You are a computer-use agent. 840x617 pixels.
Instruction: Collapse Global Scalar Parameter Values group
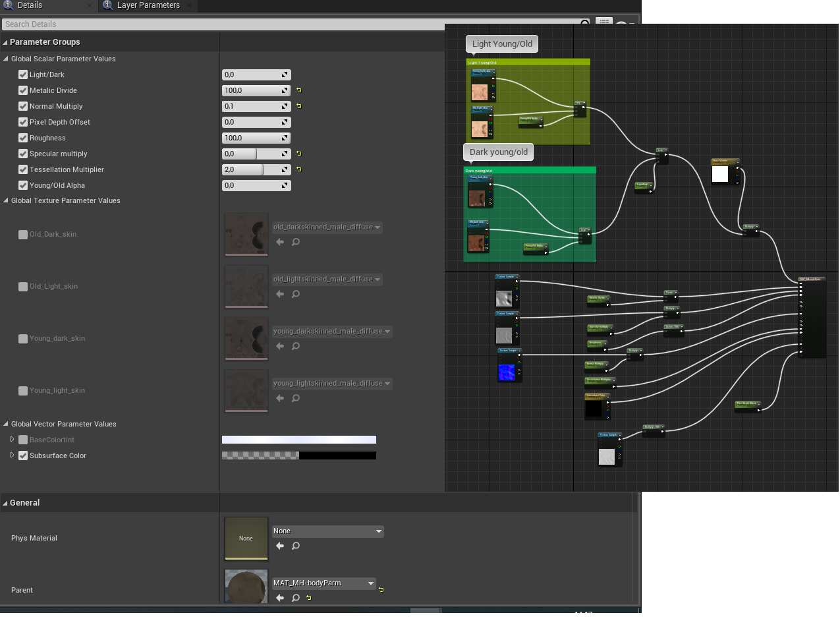tap(6, 59)
